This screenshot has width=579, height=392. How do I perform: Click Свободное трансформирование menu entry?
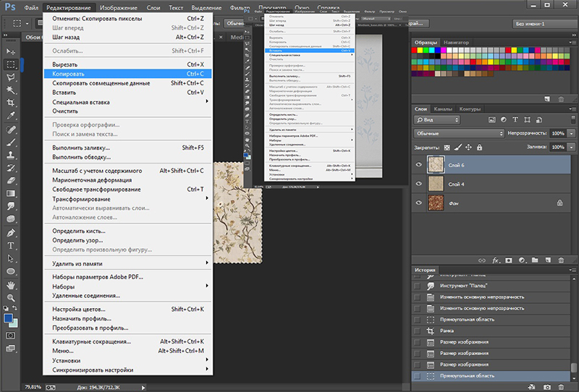tap(96, 189)
